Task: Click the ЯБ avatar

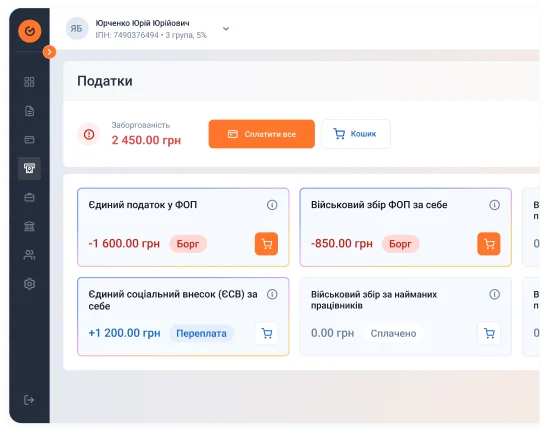Action: 76,29
